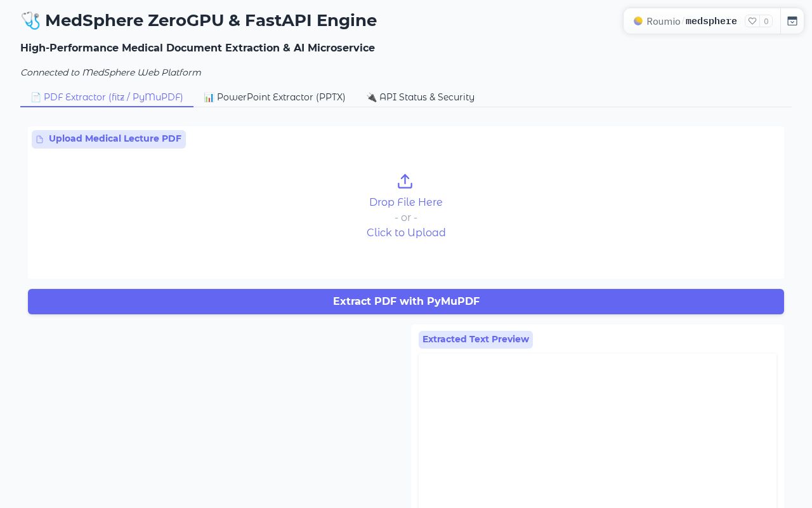This screenshot has width=812, height=508.
Task: Click the heart like icon
Action: (752, 21)
